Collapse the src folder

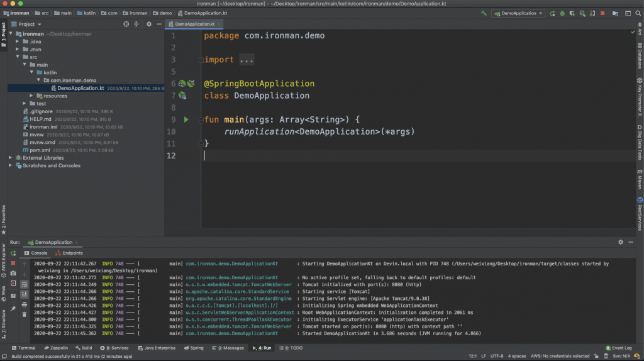click(x=18, y=57)
